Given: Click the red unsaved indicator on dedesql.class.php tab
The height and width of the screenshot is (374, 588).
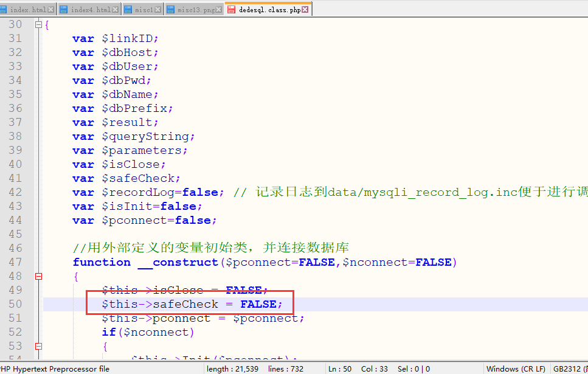Looking at the screenshot, I should 232,9.
